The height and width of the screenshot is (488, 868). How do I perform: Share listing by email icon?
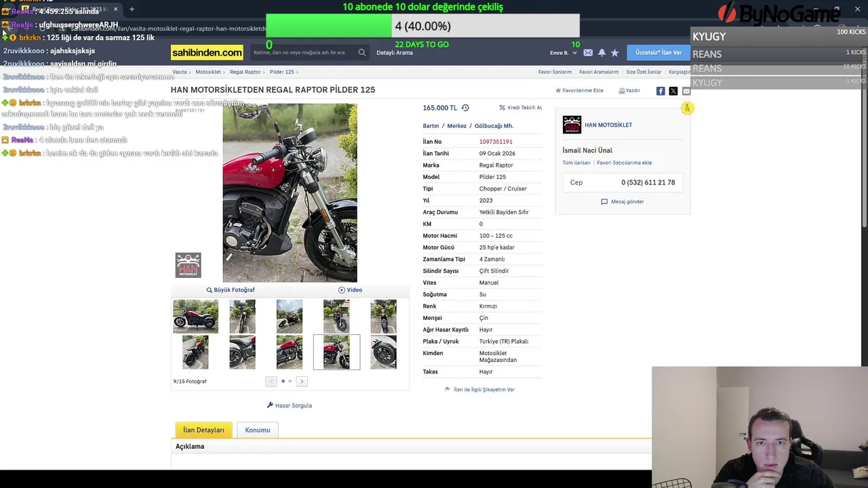686,91
